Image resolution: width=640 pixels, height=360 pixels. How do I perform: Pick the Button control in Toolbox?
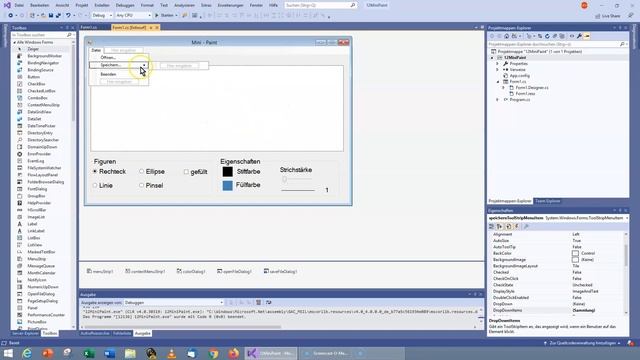coord(33,77)
